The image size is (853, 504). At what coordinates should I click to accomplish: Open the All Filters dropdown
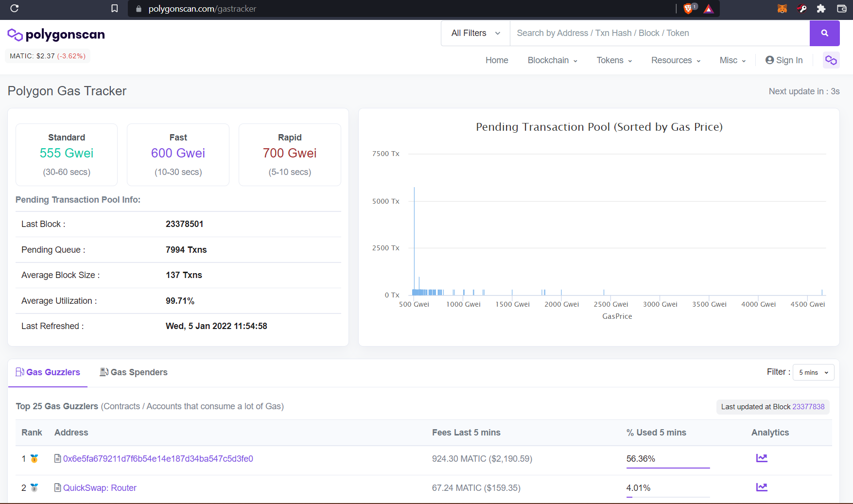475,33
